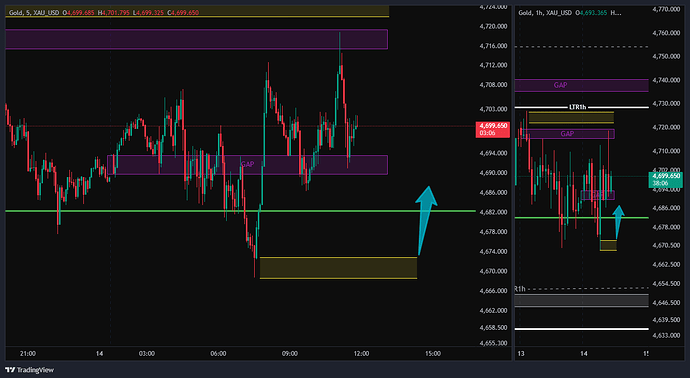
Task: Click the 4,724.000 price axis label
Action: coord(493,7)
